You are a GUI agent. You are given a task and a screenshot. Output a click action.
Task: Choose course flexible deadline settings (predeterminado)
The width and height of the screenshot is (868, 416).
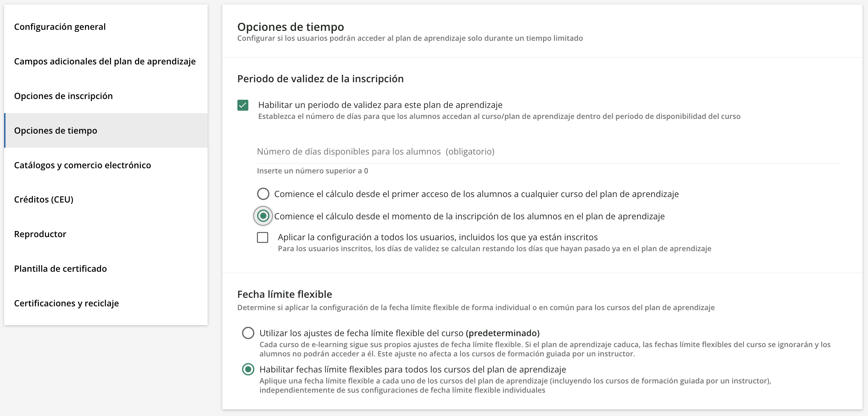tap(248, 332)
